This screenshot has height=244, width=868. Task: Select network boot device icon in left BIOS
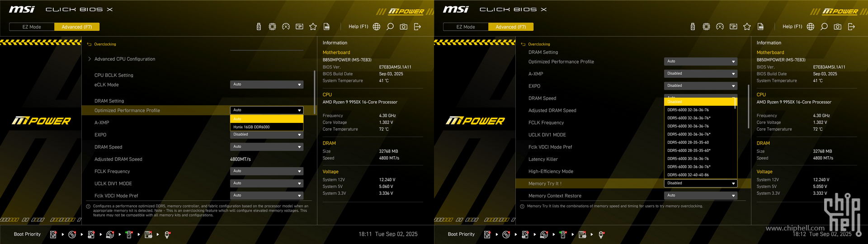coord(167,235)
